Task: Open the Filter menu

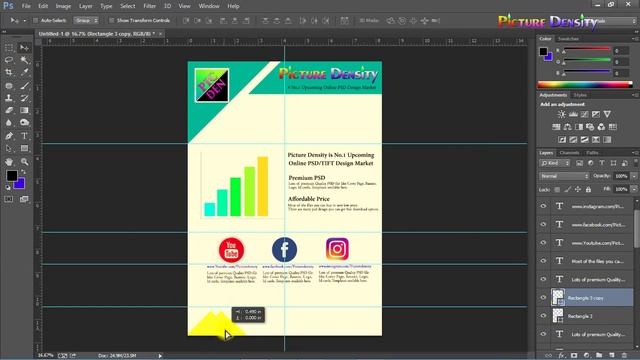Action: 149,6
